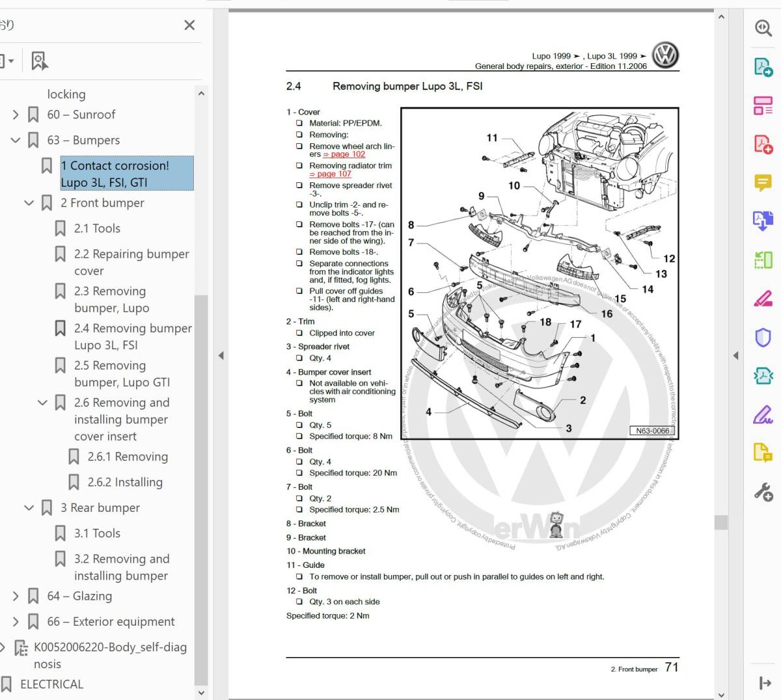The width and height of the screenshot is (781, 700).
Task: Collapse left navigation pane with arrow handle
Action: [x=221, y=356]
